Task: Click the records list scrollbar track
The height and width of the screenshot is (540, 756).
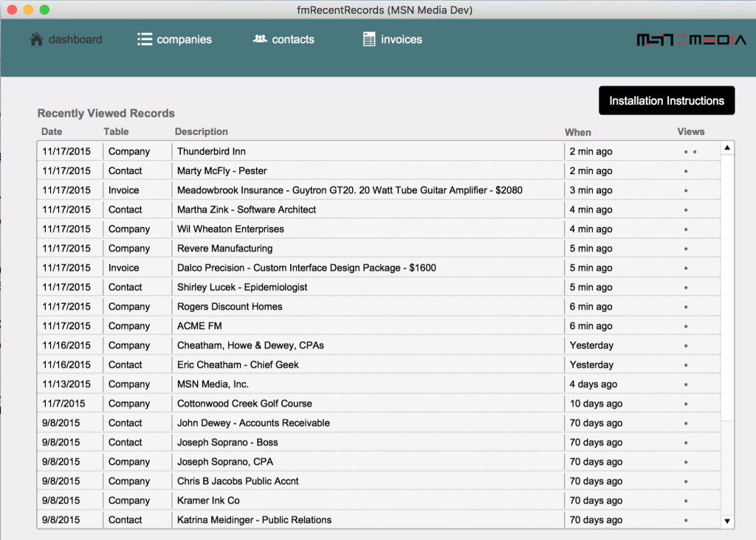Action: [x=727, y=334]
